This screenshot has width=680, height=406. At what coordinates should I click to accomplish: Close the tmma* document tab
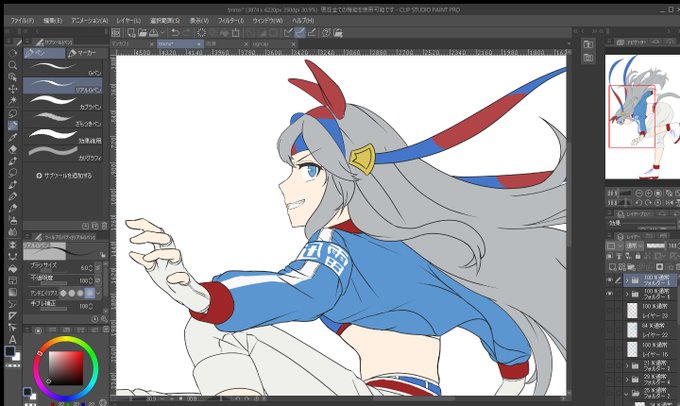199,44
